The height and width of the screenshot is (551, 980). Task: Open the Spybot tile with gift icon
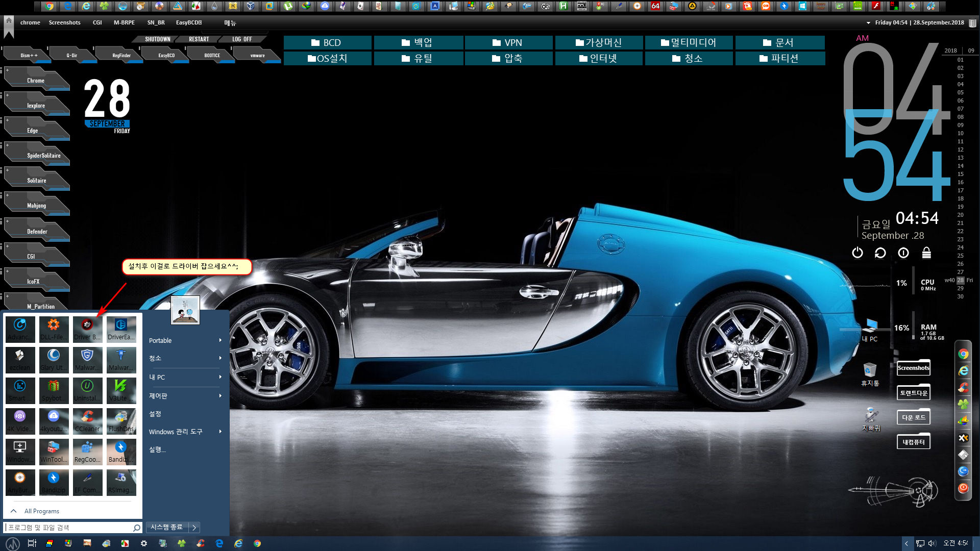(x=54, y=390)
